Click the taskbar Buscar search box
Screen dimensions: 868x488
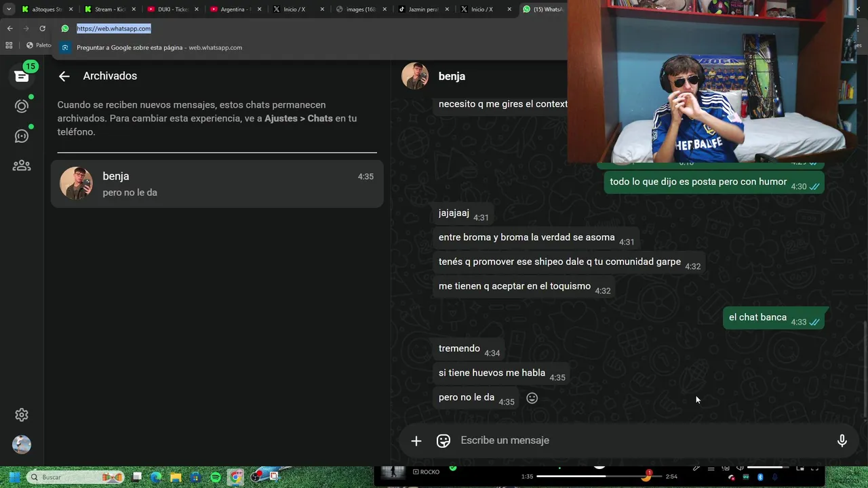coord(75,477)
